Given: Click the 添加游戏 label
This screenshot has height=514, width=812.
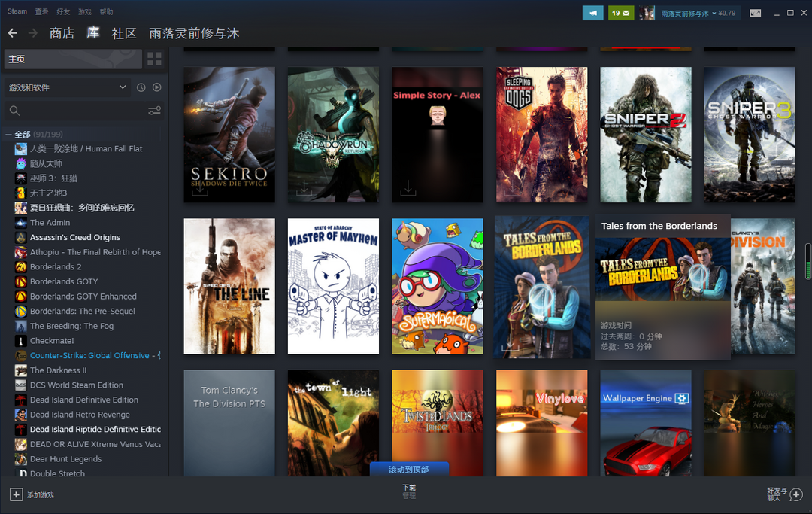Looking at the screenshot, I should tap(41, 495).
